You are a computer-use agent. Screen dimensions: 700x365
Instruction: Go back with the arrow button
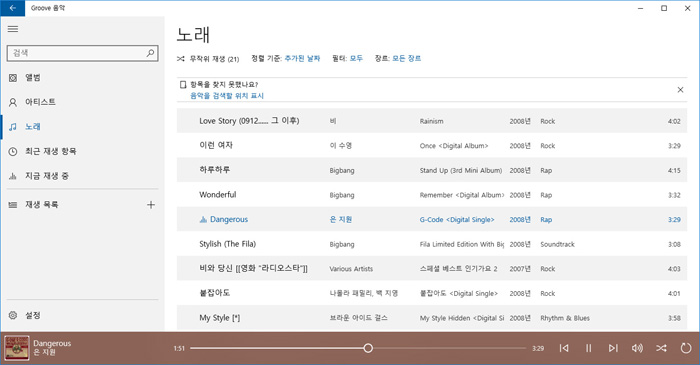click(x=12, y=8)
